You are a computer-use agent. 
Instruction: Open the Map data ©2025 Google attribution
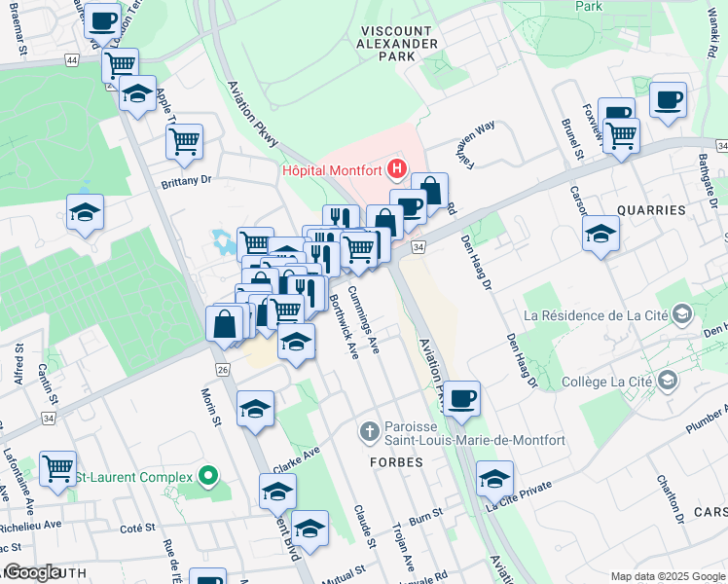tap(668, 576)
